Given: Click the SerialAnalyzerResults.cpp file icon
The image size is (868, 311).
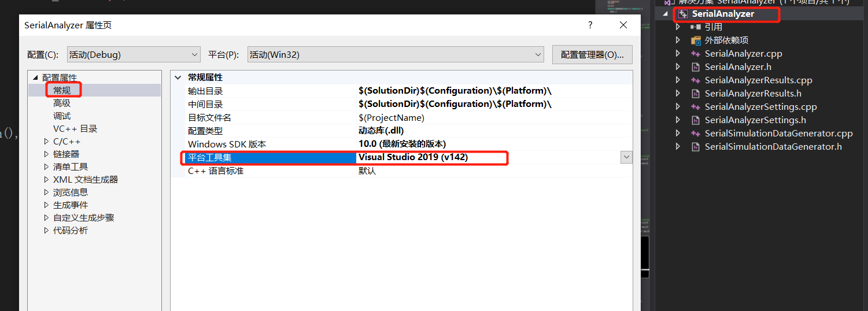Looking at the screenshot, I should pos(696,80).
